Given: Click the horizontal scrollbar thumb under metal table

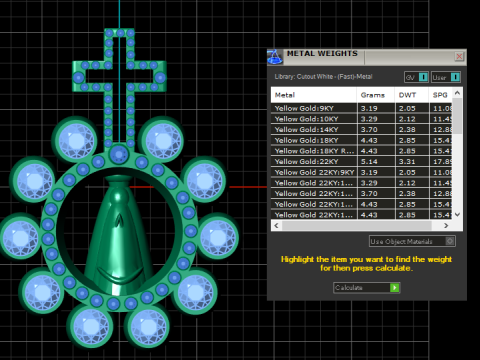Looking at the screenshot, I should point(357,226).
